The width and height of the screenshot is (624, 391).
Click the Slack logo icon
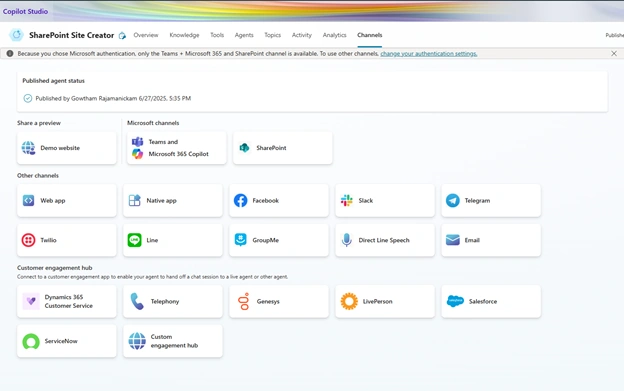point(347,200)
